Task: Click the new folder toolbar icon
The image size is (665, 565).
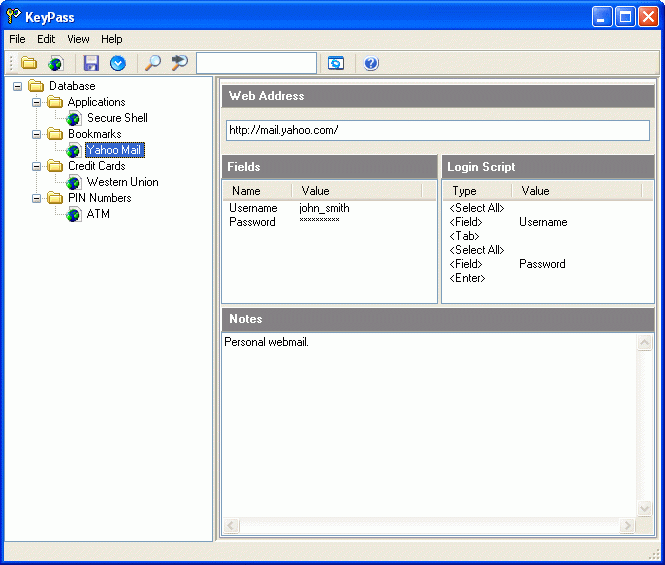Action: click(29, 63)
